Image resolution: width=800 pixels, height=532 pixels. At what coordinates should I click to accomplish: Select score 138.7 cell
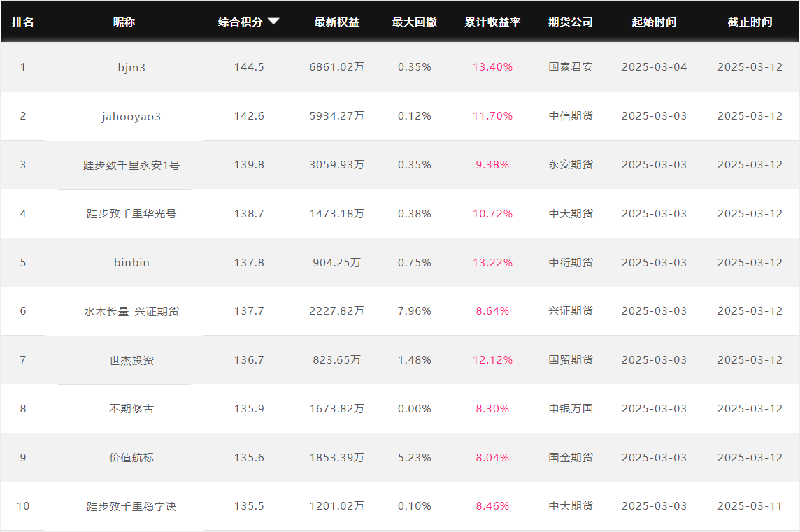[x=249, y=214]
